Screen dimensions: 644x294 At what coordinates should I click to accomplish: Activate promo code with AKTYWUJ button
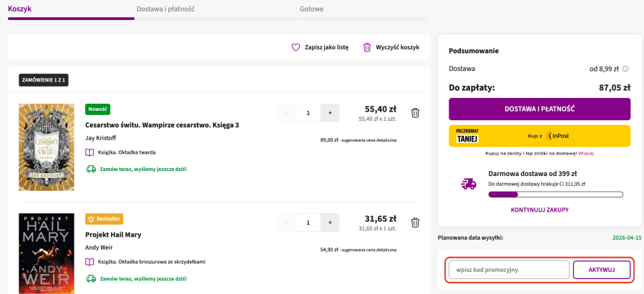(601, 270)
